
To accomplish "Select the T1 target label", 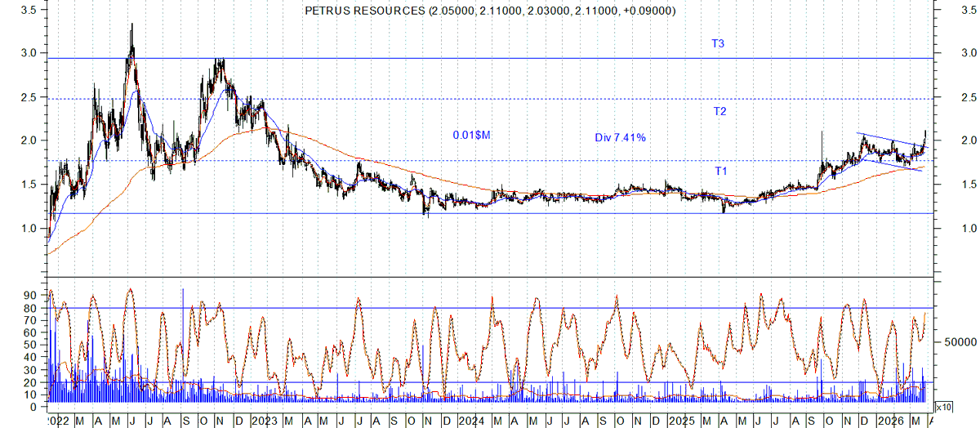I will tap(721, 171).
